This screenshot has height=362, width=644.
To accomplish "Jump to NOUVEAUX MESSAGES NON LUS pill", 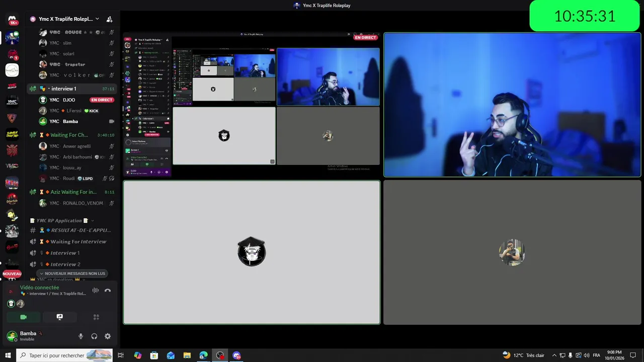I will tap(72, 274).
